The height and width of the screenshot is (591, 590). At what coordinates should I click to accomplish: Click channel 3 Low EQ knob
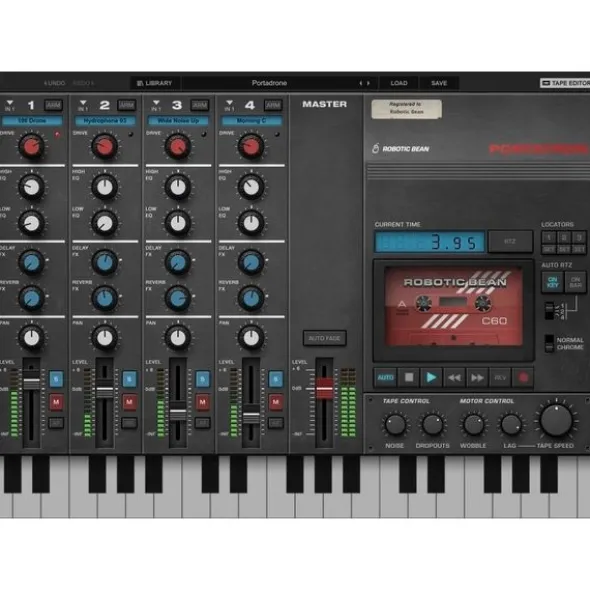[x=178, y=223]
